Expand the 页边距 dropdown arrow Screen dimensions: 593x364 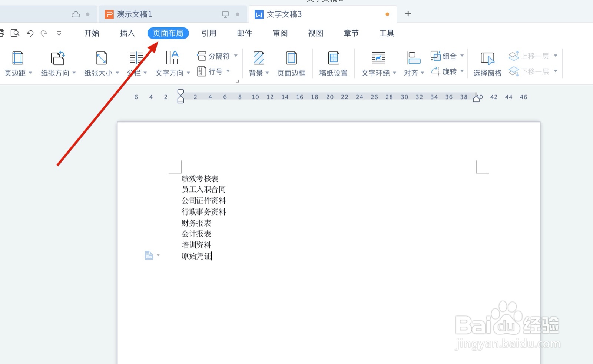point(30,73)
